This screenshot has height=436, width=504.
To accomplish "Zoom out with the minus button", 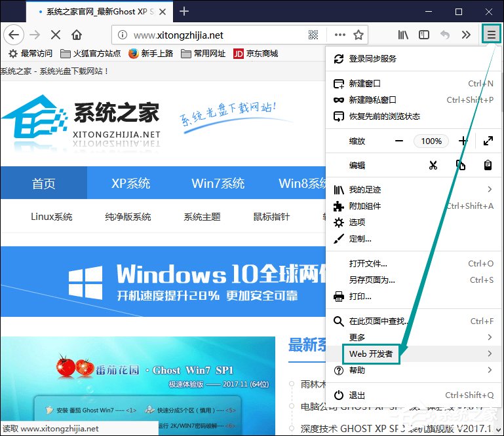I will [x=399, y=141].
